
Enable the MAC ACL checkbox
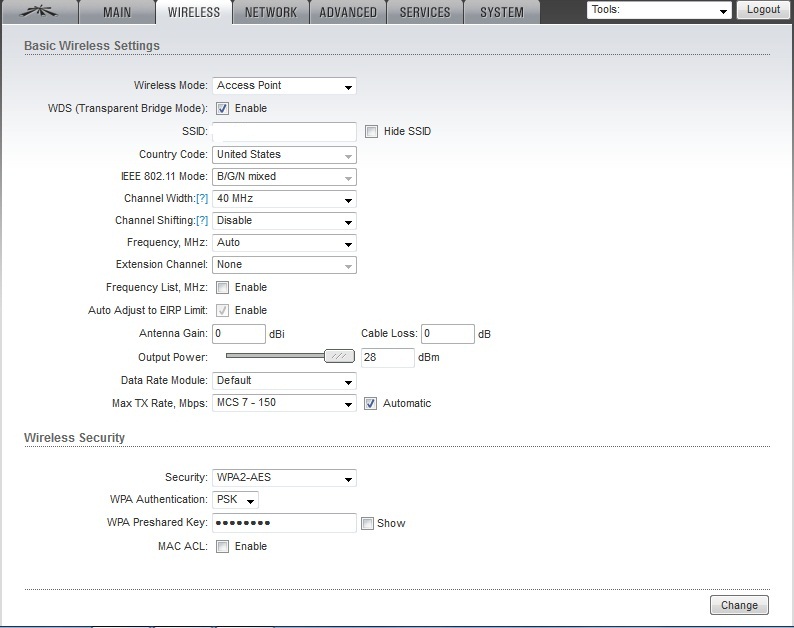[223, 547]
